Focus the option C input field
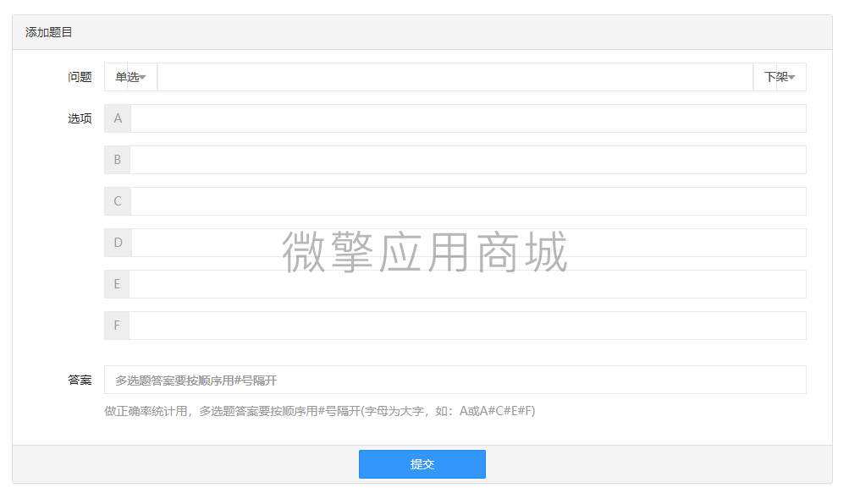This screenshot has width=849, height=504. point(468,201)
